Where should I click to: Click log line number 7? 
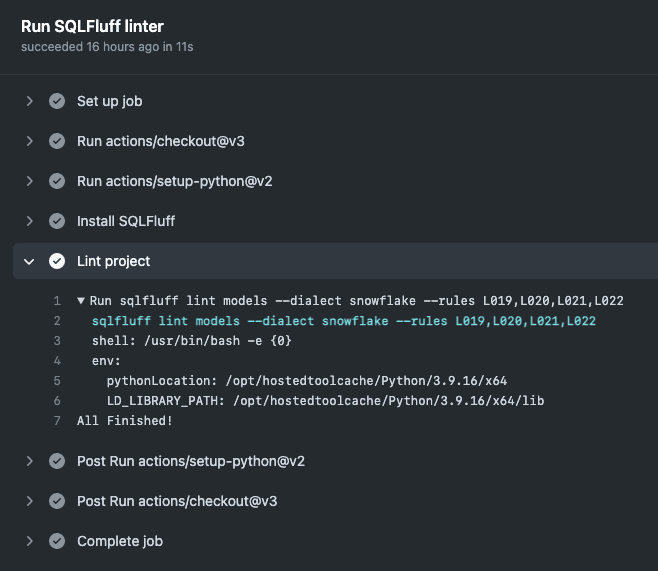click(x=58, y=421)
